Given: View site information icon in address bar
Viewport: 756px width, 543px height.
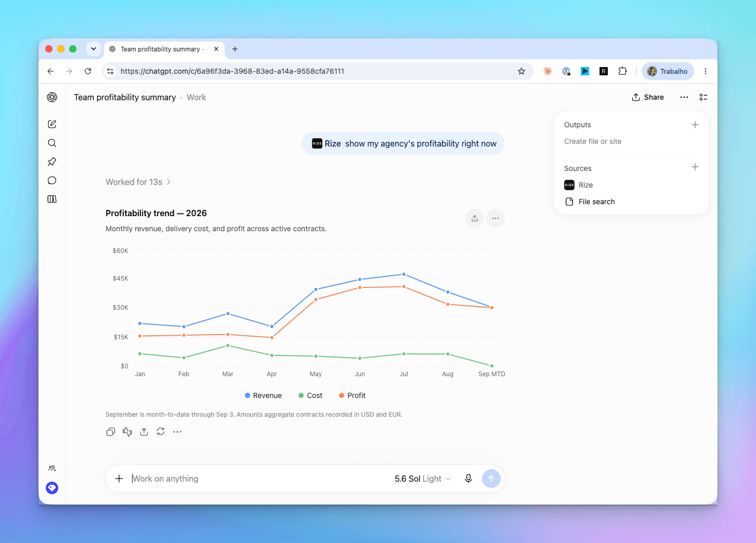Looking at the screenshot, I should [x=110, y=71].
